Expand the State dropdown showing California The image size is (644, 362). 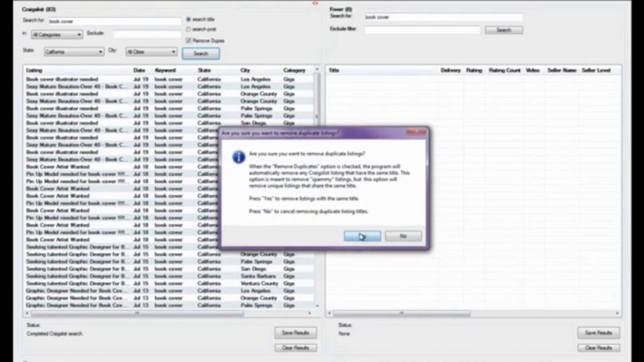[x=74, y=52]
